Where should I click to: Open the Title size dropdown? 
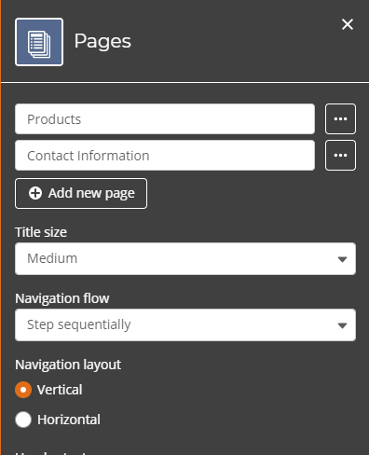coord(185,259)
